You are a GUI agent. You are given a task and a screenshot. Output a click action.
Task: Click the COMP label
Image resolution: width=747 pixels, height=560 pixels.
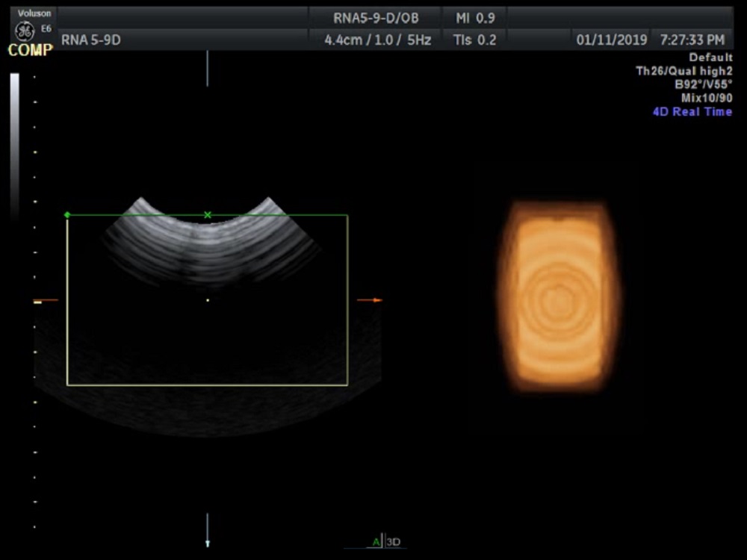tap(30, 51)
